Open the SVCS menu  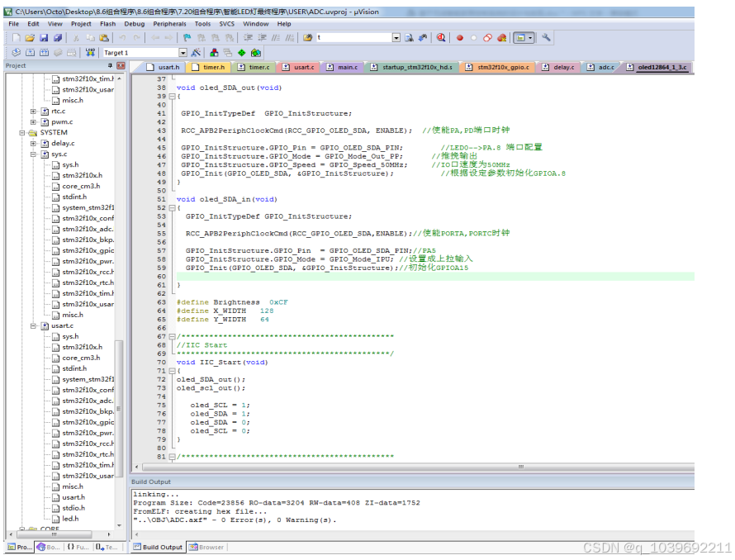(x=227, y=24)
